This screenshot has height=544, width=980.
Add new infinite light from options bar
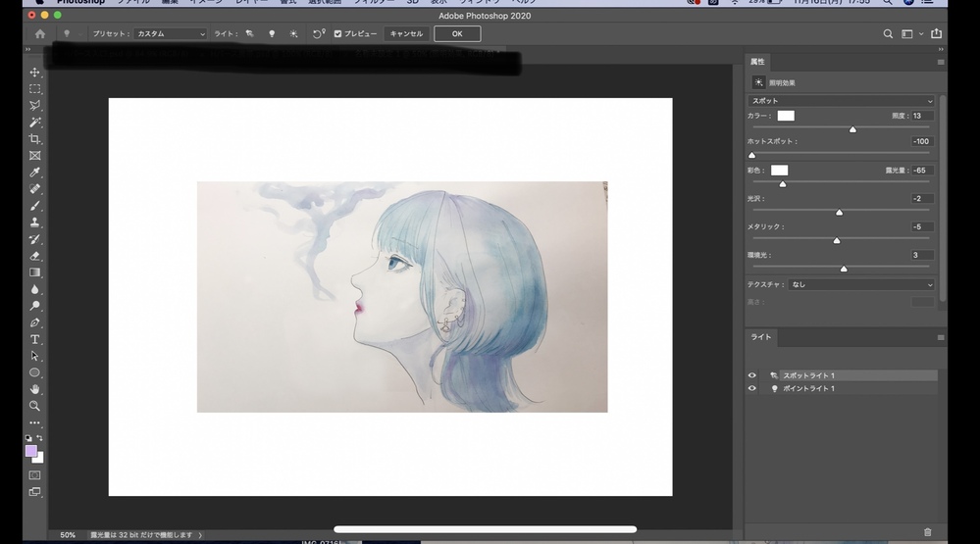pos(293,33)
